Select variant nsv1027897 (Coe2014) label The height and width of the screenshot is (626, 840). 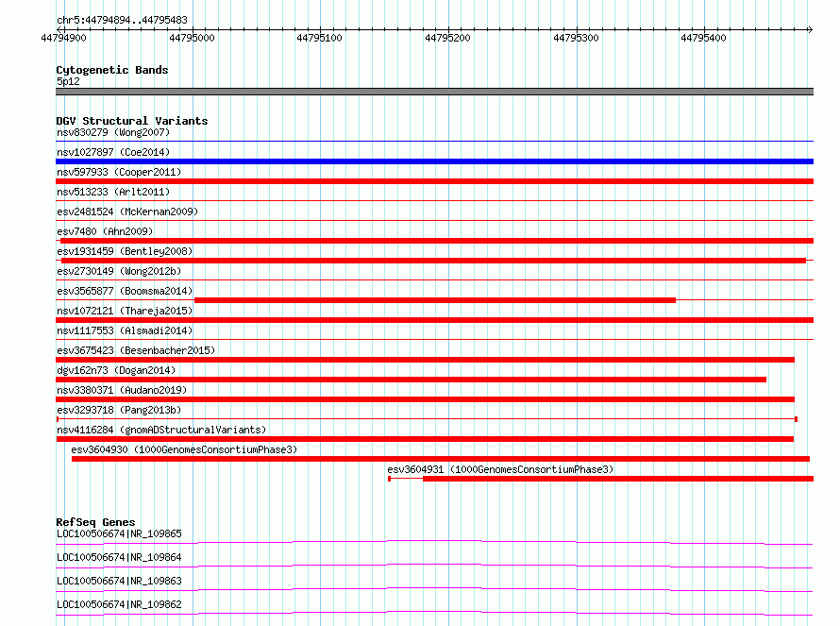pos(113,152)
